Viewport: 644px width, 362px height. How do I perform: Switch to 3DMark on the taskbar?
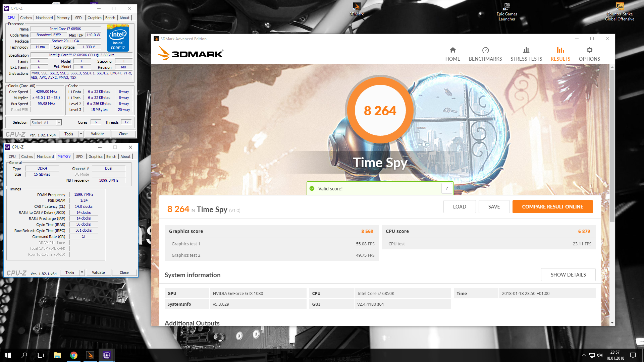click(x=90, y=355)
